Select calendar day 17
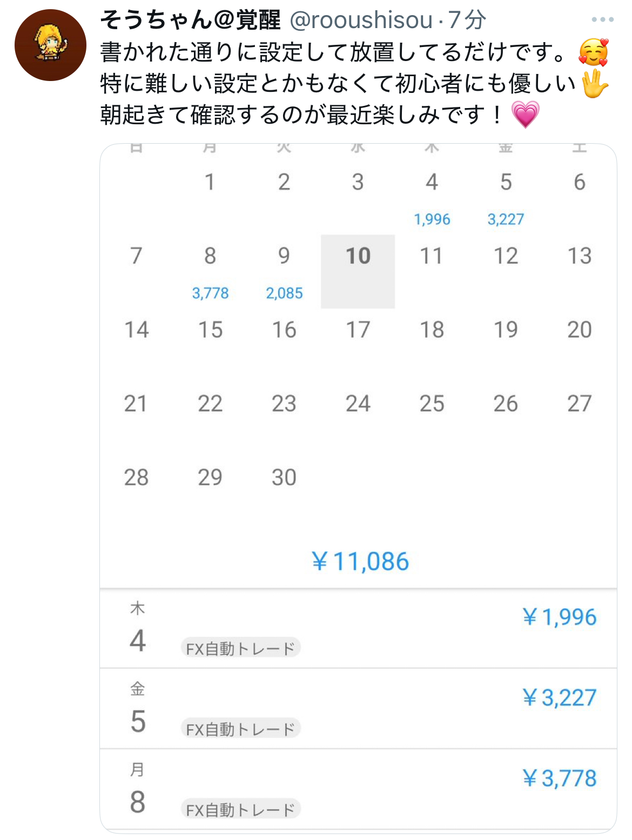 358,330
